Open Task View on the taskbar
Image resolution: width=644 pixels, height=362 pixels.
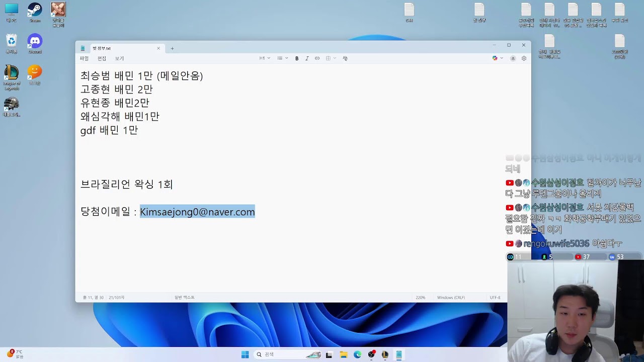pos(329,354)
